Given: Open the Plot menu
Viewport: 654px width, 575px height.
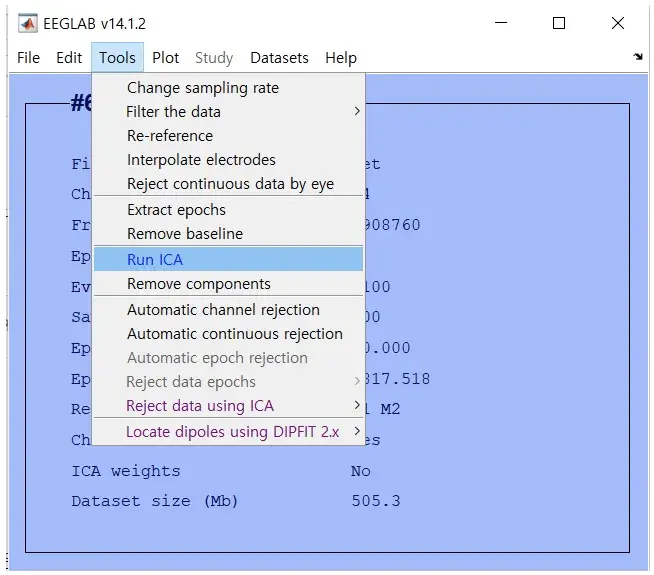Looking at the screenshot, I should pyautogui.click(x=166, y=58).
